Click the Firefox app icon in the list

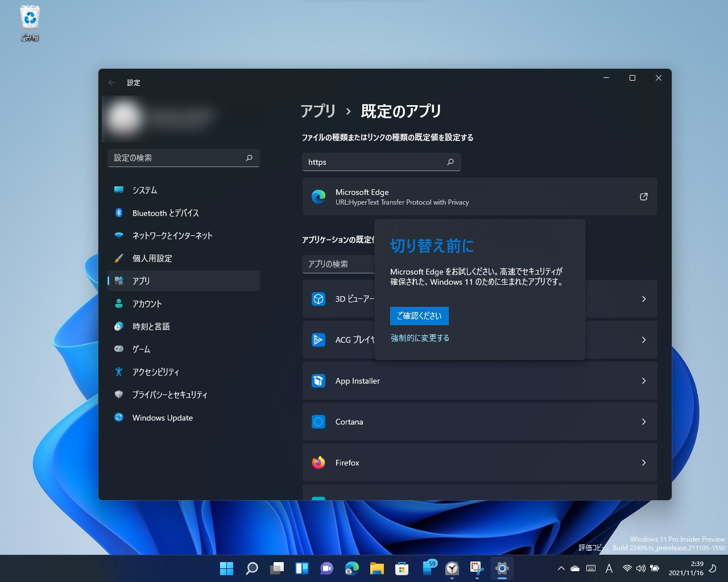tap(317, 462)
